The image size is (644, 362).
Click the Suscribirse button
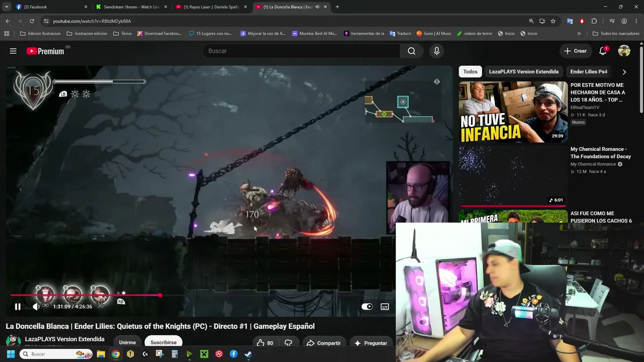point(164,342)
